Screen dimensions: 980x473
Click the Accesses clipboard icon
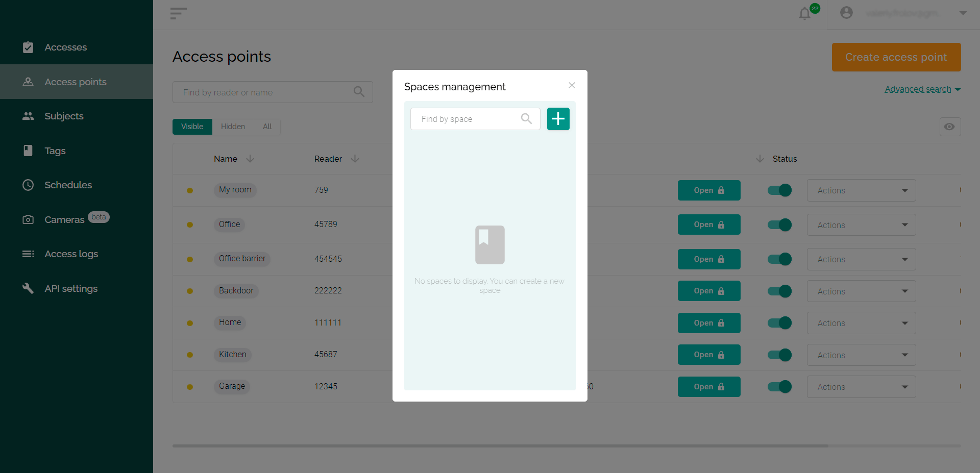coord(28,47)
